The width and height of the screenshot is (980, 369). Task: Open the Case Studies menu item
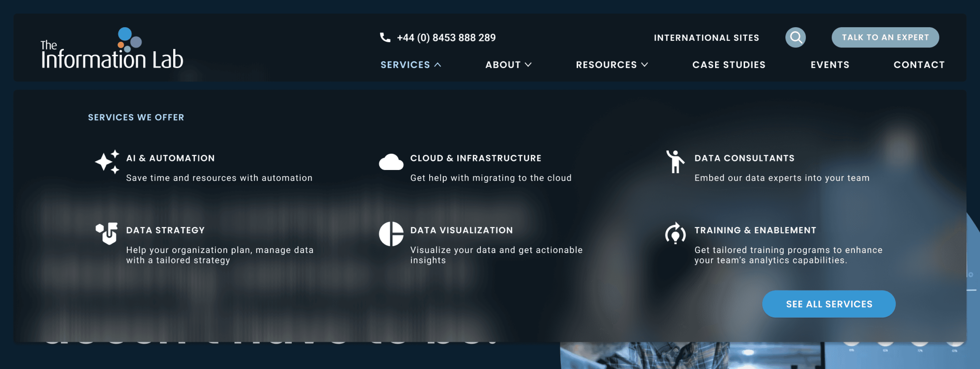(728, 65)
